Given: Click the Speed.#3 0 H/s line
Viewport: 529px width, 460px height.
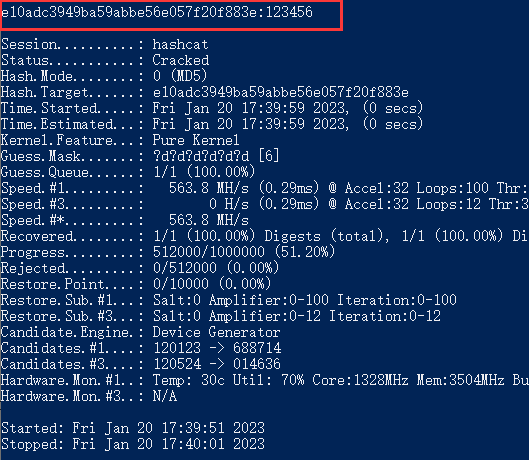Looking at the screenshot, I should point(264,204).
